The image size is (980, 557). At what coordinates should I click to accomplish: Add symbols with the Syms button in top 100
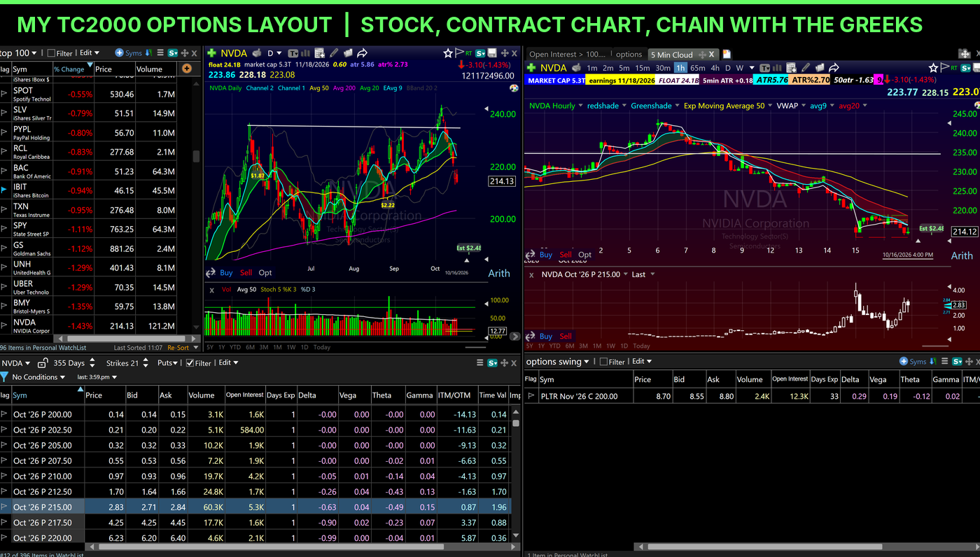pyautogui.click(x=129, y=53)
